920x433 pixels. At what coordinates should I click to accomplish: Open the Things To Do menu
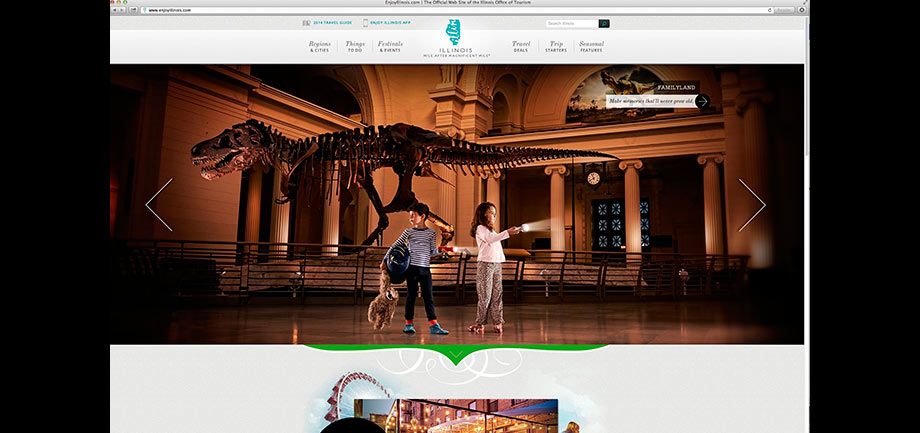click(355, 46)
